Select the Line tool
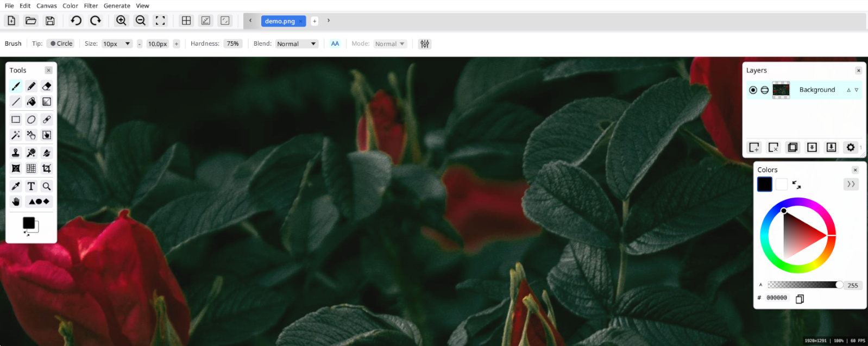The image size is (868, 346). (16, 102)
